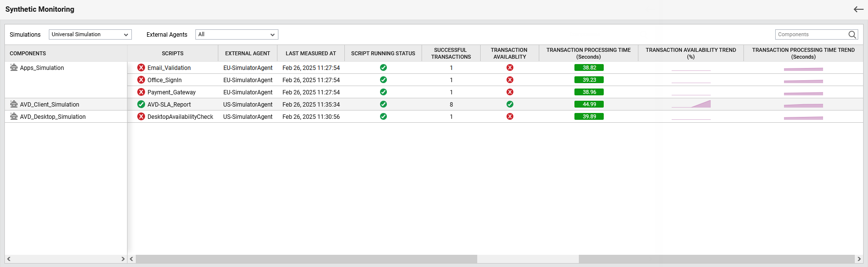Open the External Agents dropdown
Image resolution: width=868 pixels, height=267 pixels.
[236, 34]
